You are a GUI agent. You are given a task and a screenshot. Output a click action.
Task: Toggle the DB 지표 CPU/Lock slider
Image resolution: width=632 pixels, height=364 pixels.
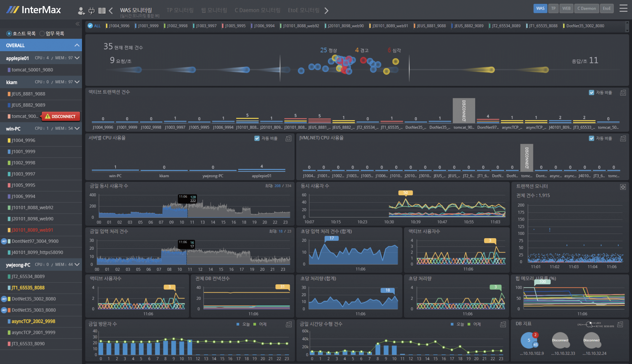pyautogui.click(x=589, y=325)
